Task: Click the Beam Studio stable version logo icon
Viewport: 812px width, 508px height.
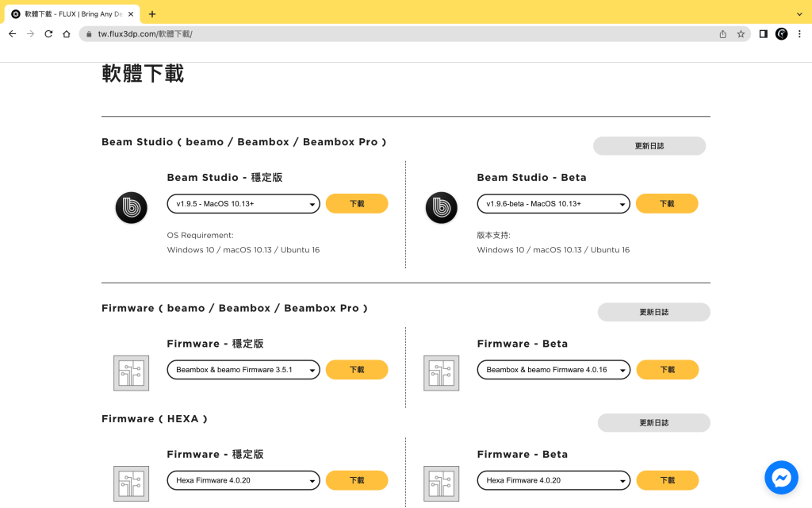Action: click(131, 208)
